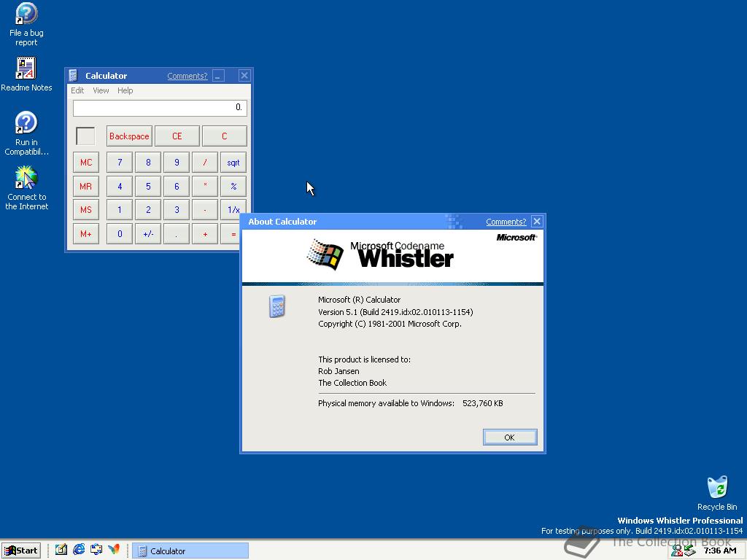Open the Readme Notes desktop icon

[26, 74]
